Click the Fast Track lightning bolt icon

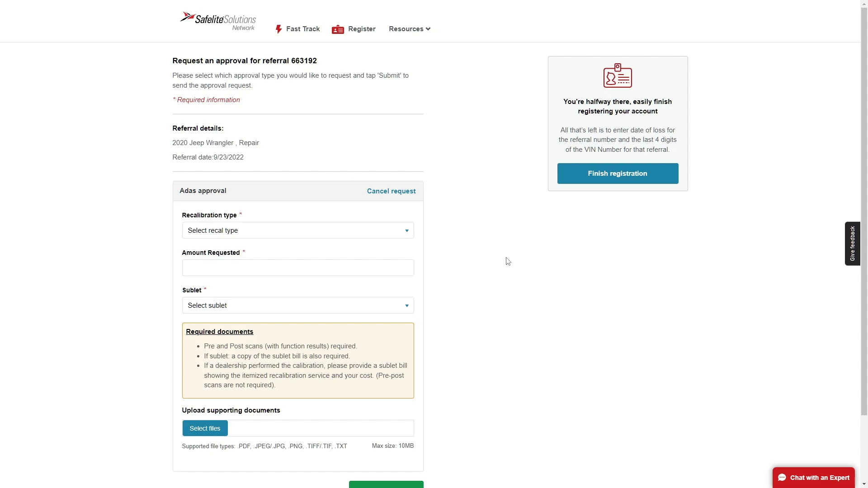click(x=278, y=29)
